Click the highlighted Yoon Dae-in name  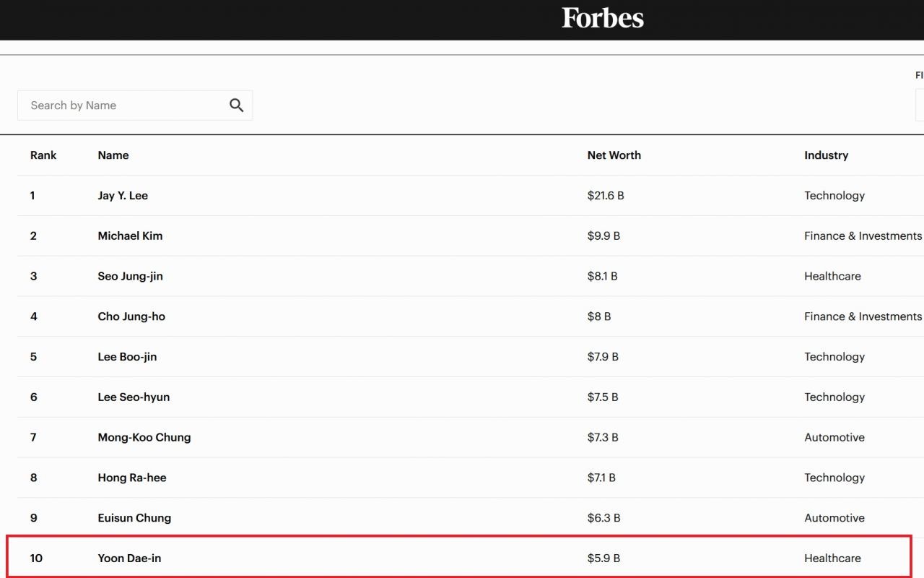point(129,558)
